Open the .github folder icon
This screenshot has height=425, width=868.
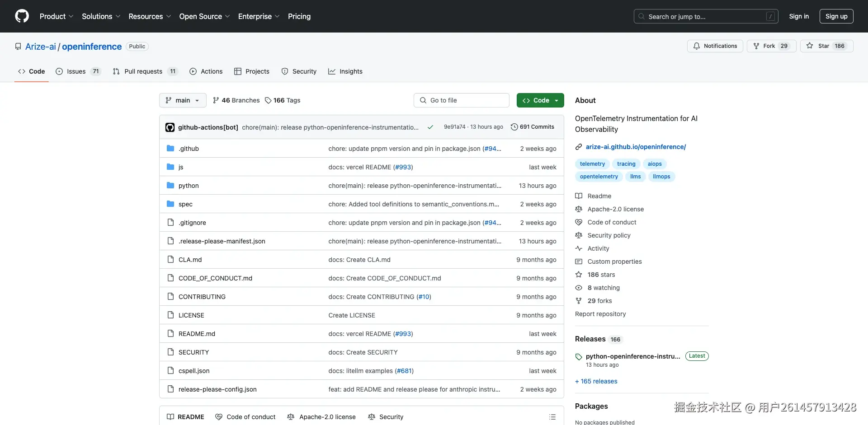tap(170, 149)
